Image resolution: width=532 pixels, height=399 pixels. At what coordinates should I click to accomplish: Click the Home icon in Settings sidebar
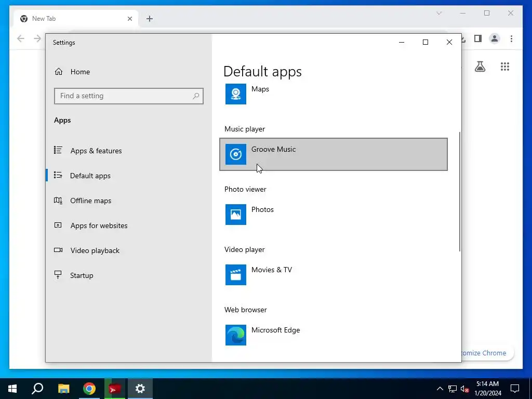coord(59,72)
